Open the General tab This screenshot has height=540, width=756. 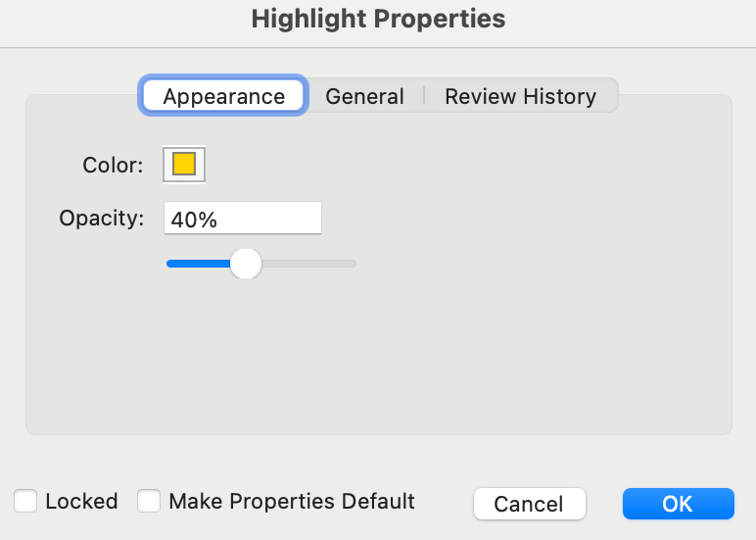point(364,96)
